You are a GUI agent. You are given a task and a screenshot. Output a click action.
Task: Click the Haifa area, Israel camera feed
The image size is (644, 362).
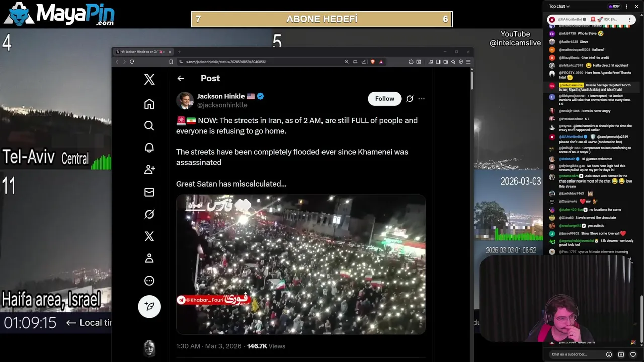click(55, 241)
